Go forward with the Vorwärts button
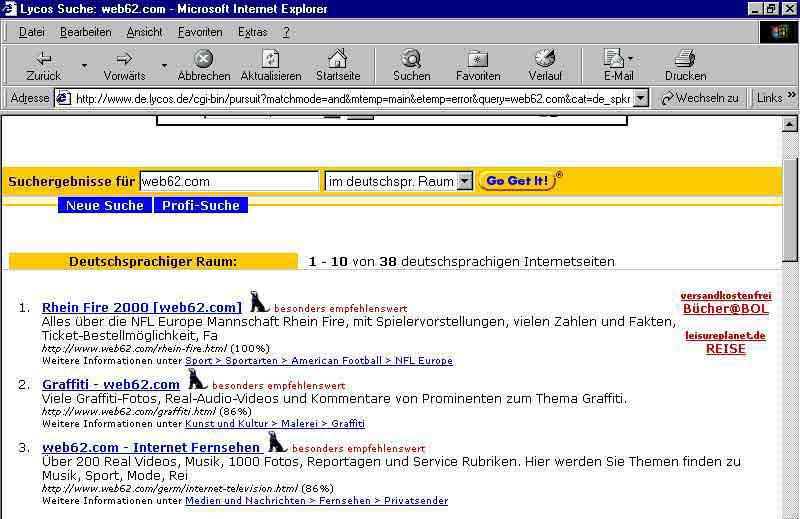Image resolution: width=800 pixels, height=519 pixels. 124,65
